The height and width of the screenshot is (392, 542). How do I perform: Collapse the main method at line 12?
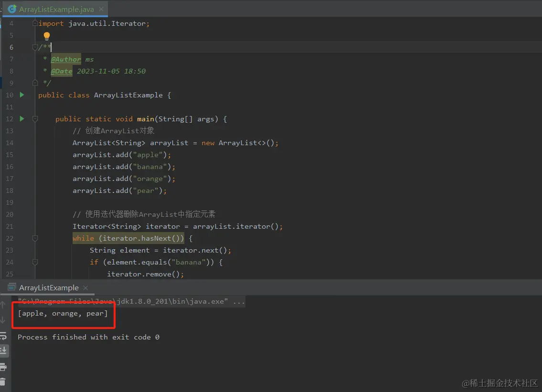tap(35, 118)
